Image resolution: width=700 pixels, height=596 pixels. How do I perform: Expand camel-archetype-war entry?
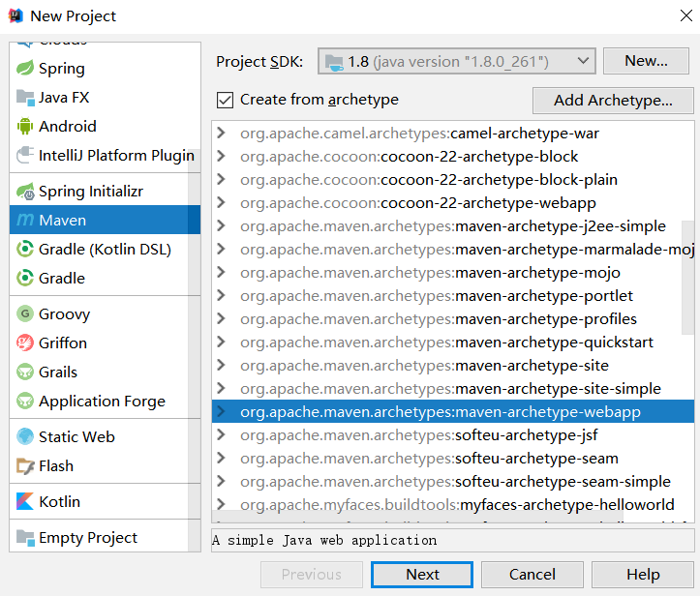tap(221, 133)
